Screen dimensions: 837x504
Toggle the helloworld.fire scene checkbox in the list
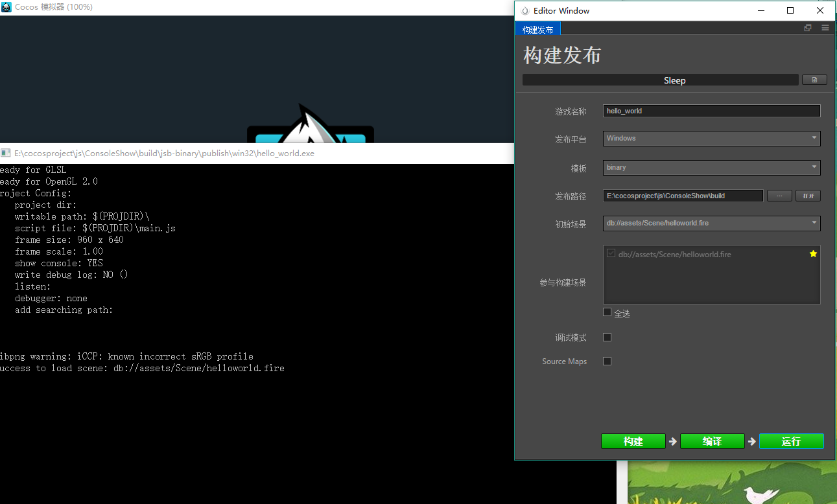point(611,253)
